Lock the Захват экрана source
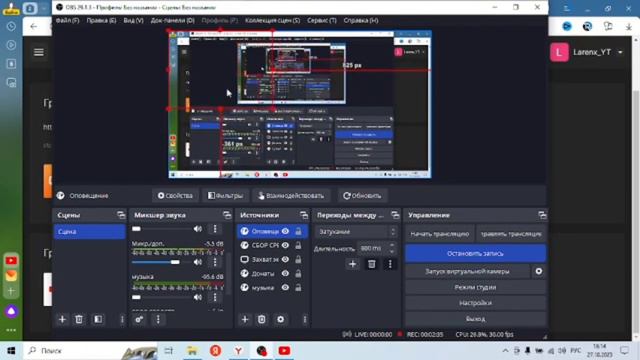 click(298, 259)
